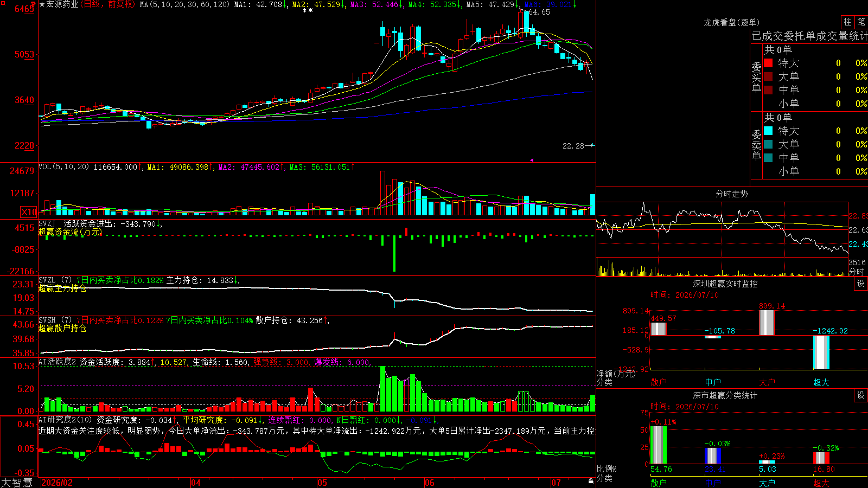Click the 宏源药业 stock name

pyautogui.click(x=62, y=4)
